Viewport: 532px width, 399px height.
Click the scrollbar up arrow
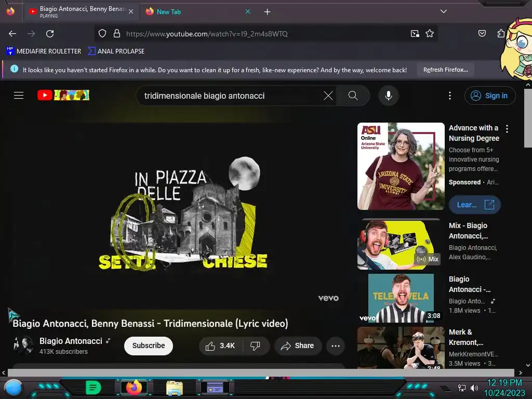[528, 85]
